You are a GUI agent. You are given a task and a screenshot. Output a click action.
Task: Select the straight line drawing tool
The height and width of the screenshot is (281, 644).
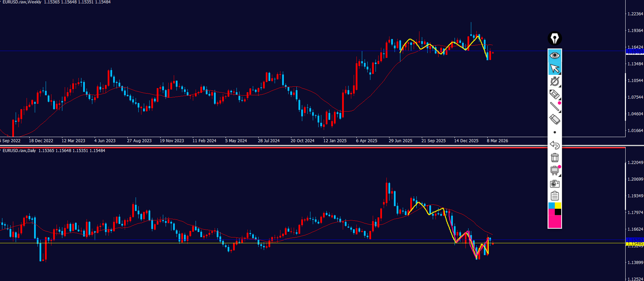click(554, 106)
